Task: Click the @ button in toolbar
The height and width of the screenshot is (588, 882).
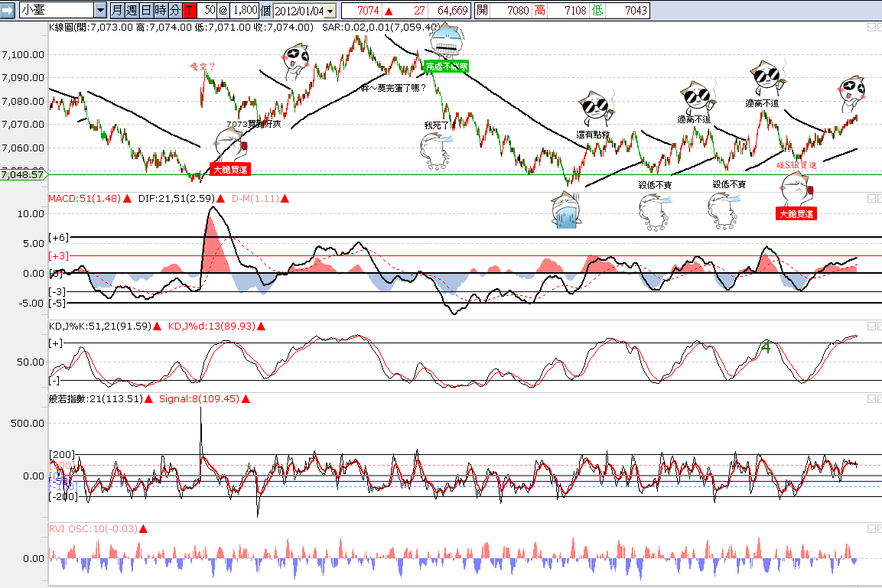Action: [223, 10]
